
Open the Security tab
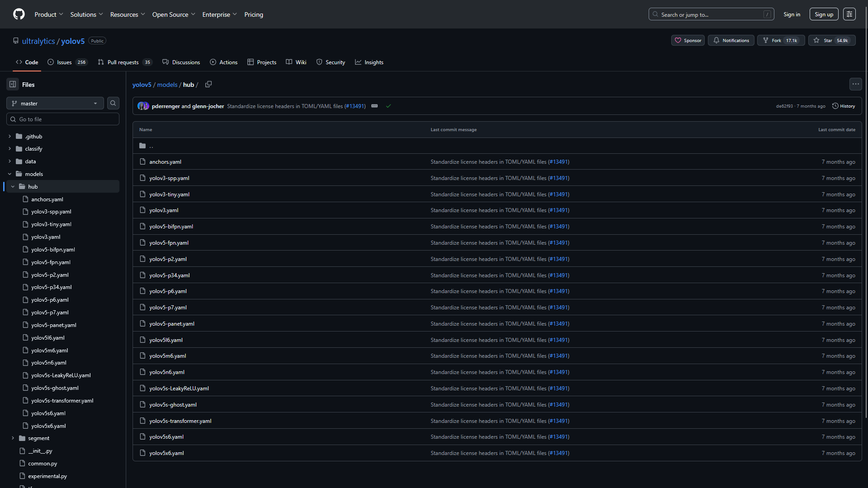(x=331, y=62)
